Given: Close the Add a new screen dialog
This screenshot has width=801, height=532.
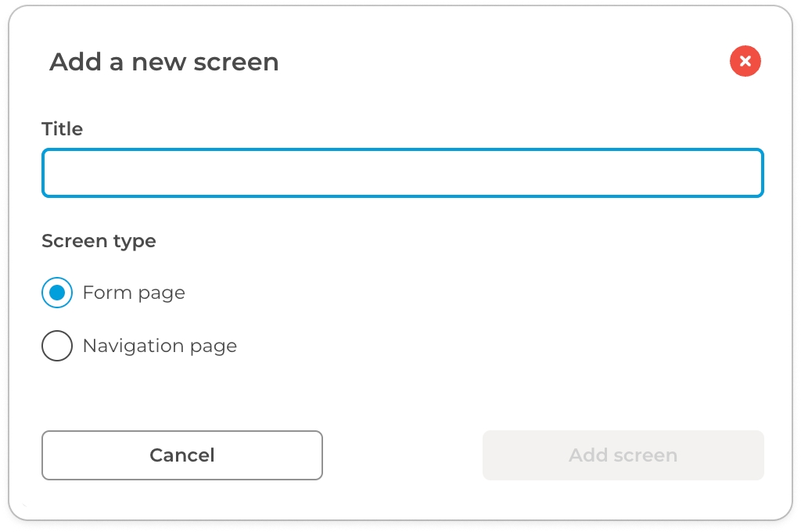Looking at the screenshot, I should click(745, 61).
